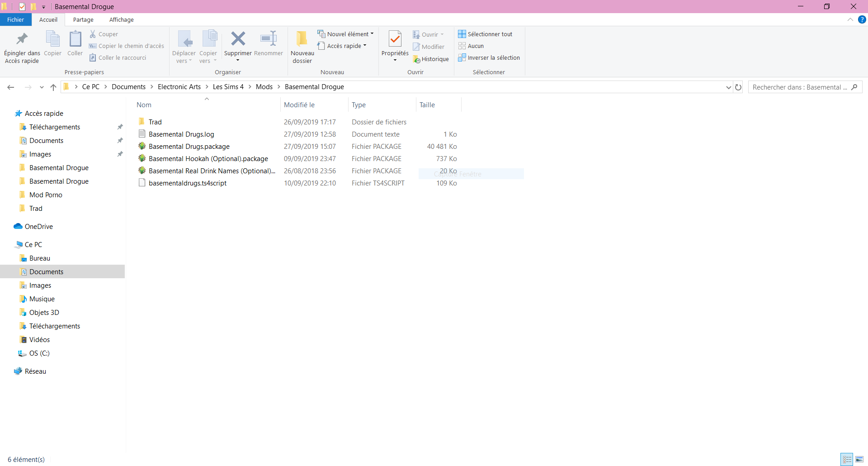Select basementaldrugs.ts4script file
The image size is (868, 466).
click(188, 183)
